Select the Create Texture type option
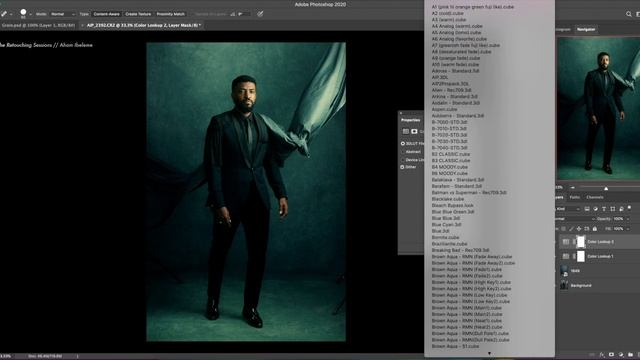The height and width of the screenshot is (360, 640). pos(138,14)
